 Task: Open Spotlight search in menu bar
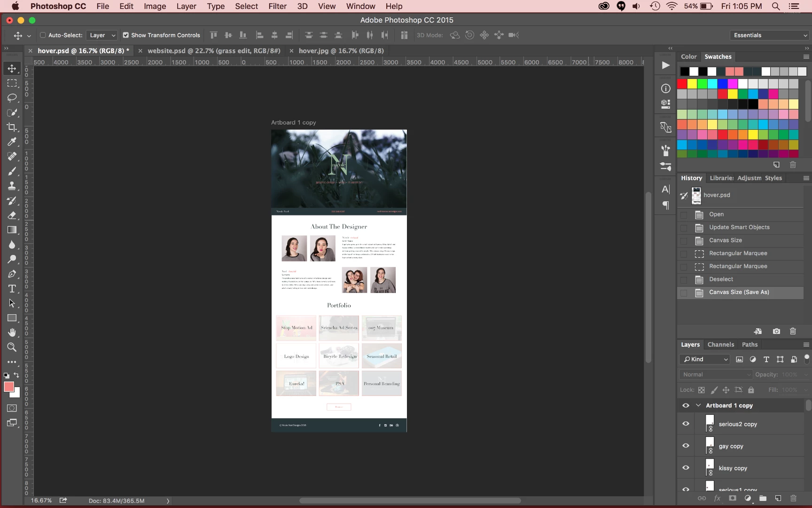click(x=776, y=6)
